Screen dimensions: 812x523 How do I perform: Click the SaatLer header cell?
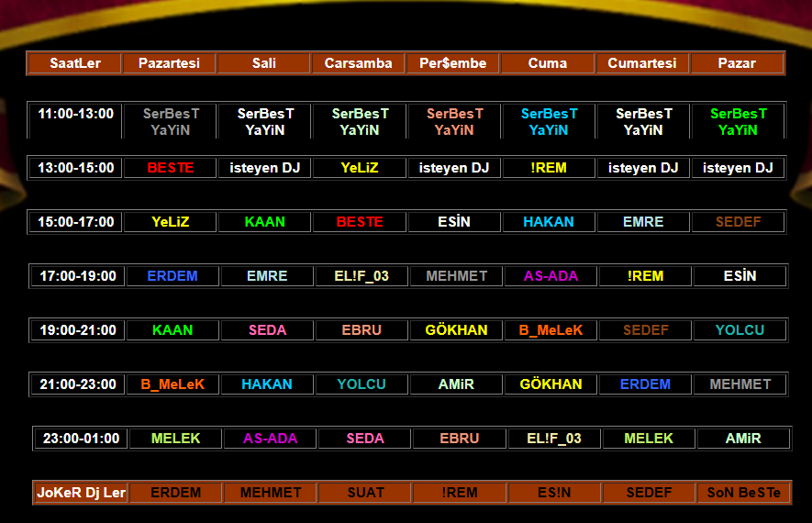coord(75,63)
